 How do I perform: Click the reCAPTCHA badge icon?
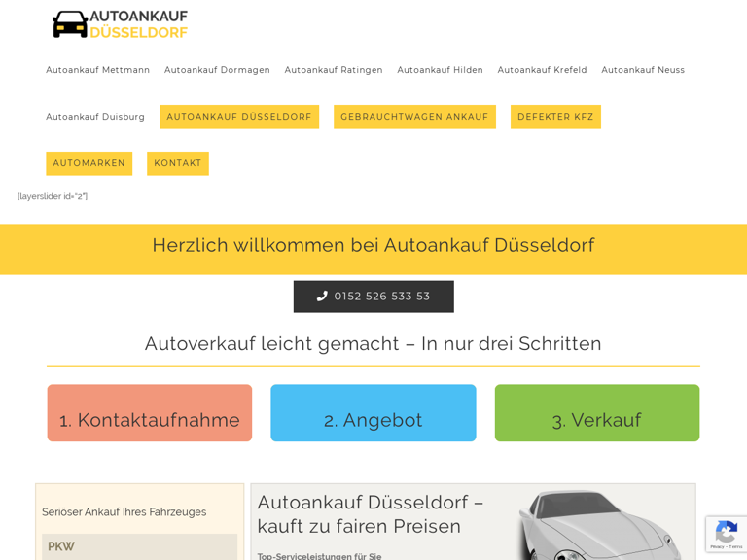click(x=726, y=534)
